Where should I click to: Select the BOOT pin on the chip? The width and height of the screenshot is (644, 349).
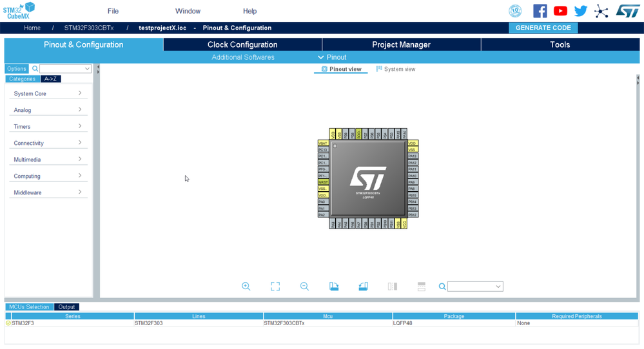click(x=358, y=134)
